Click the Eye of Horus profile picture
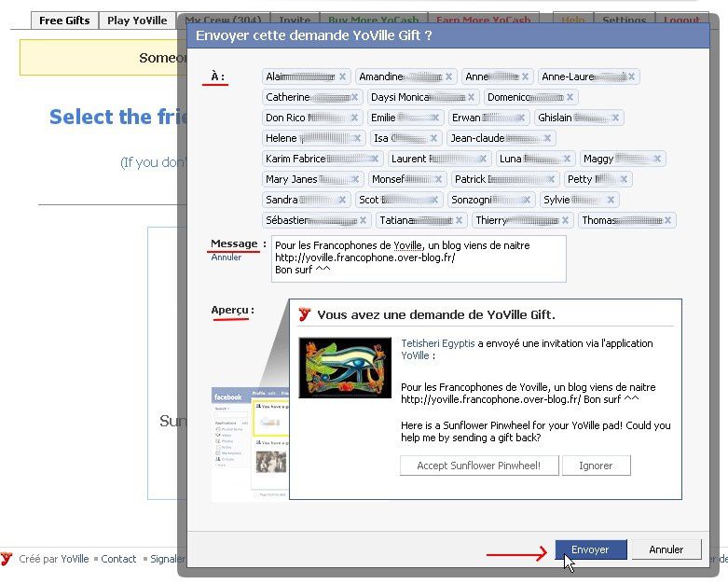Viewport: 728px width, 584px height. pos(345,368)
